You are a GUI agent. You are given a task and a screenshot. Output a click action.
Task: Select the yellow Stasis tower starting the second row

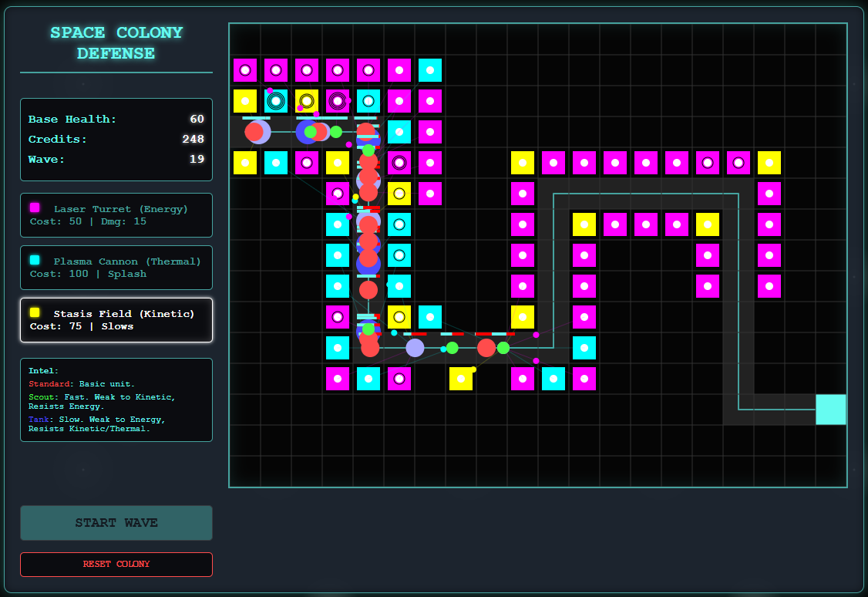click(x=245, y=101)
